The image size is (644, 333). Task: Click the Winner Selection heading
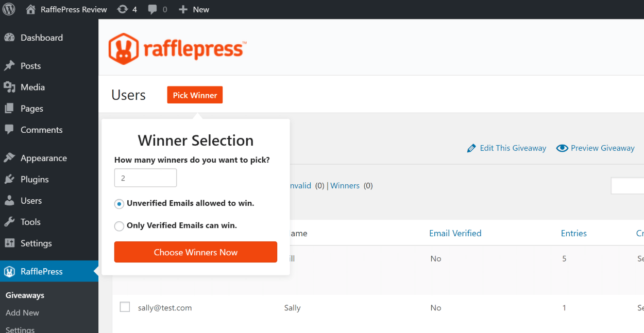point(196,141)
